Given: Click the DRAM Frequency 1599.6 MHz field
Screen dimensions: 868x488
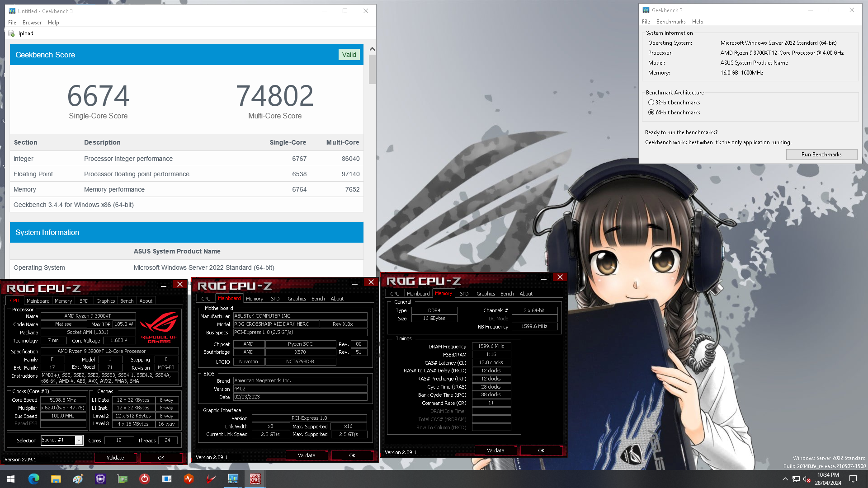Looking at the screenshot, I should coord(491,347).
